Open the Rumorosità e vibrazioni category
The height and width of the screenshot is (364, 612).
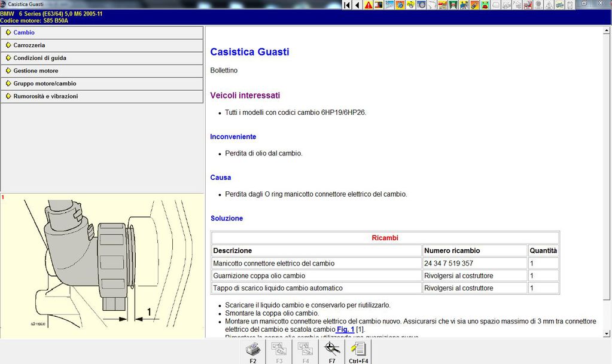point(102,96)
